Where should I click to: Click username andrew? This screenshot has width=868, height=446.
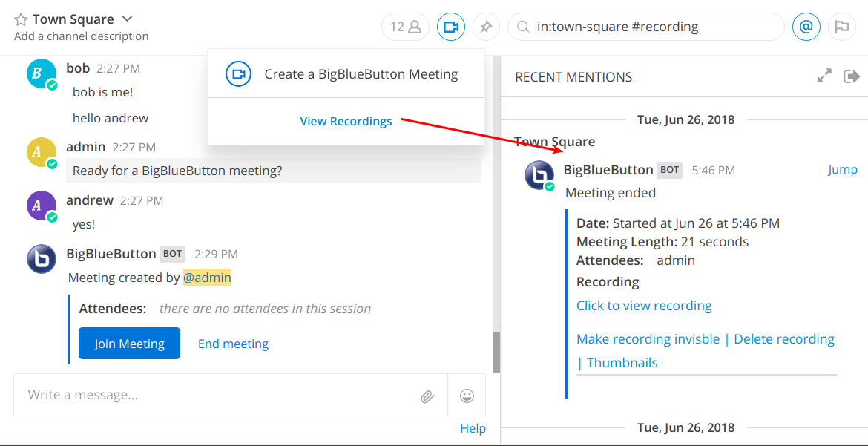(90, 200)
